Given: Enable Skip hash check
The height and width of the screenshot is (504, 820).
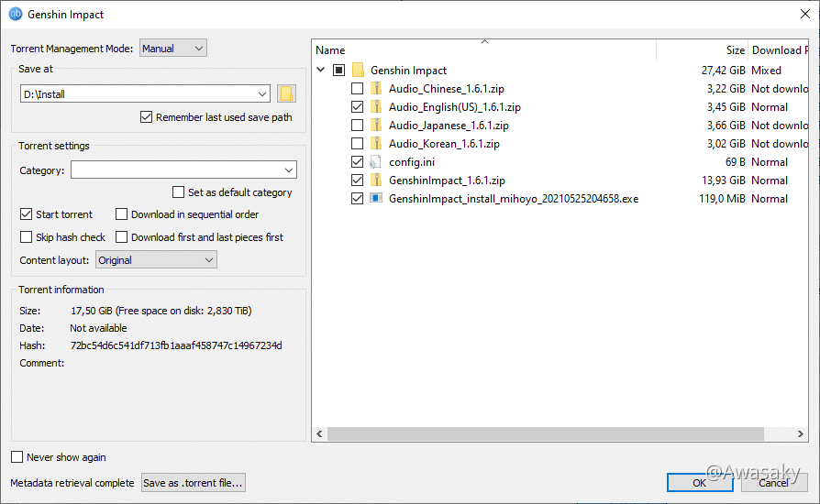Looking at the screenshot, I should [x=27, y=237].
